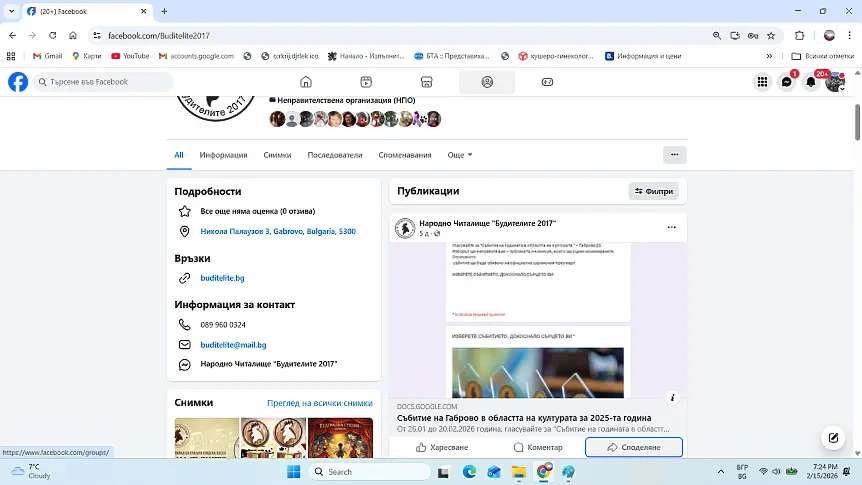This screenshot has height=485, width=862.
Task: Click the "Споделяне" share button
Action: pos(634,447)
